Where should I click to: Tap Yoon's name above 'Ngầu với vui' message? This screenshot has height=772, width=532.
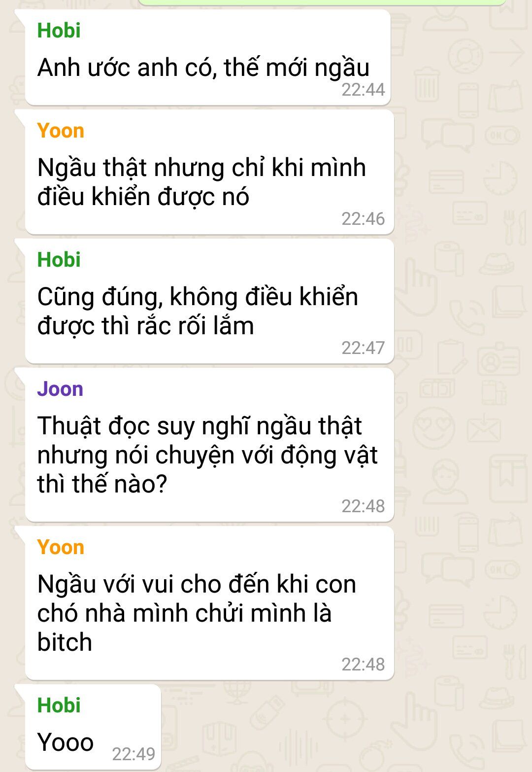click(x=61, y=547)
